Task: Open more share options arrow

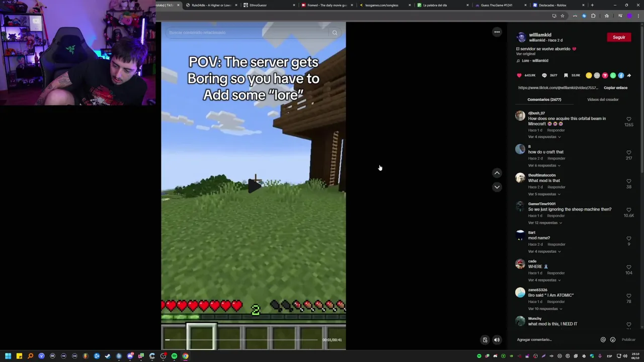Action: point(629,75)
